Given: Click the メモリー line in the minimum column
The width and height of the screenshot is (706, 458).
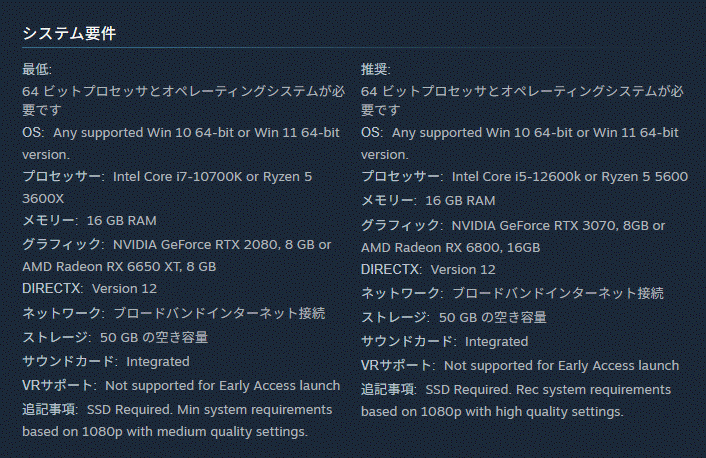Looking at the screenshot, I should 89,220.
